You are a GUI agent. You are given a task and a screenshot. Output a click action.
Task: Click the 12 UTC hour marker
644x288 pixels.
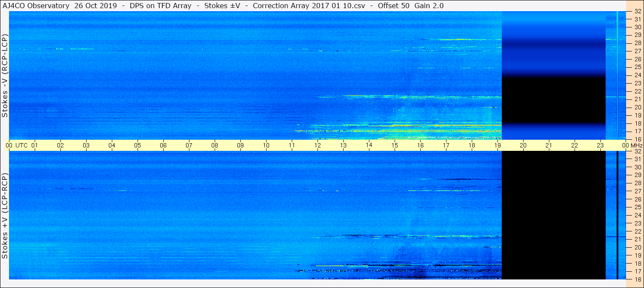[318, 145]
